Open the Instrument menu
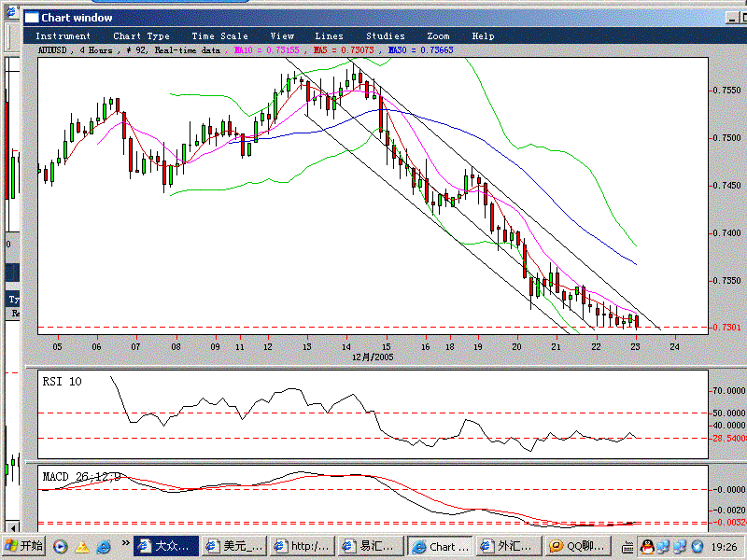747x560 pixels. click(x=63, y=36)
